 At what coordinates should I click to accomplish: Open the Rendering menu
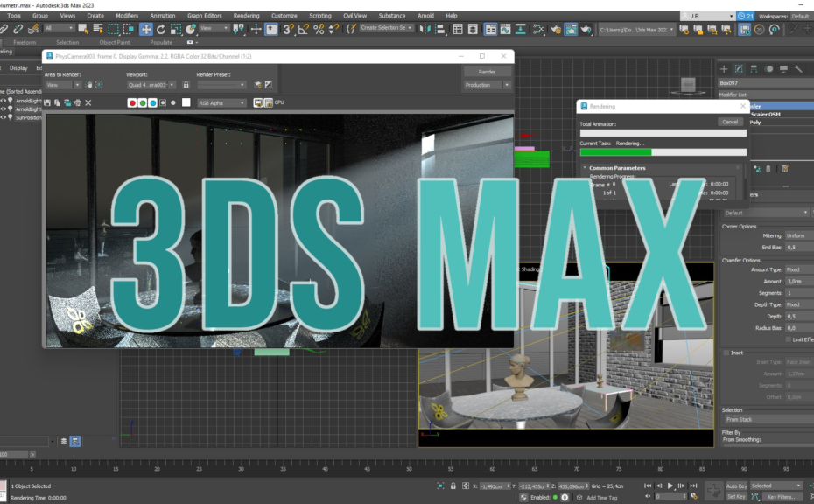coord(247,16)
